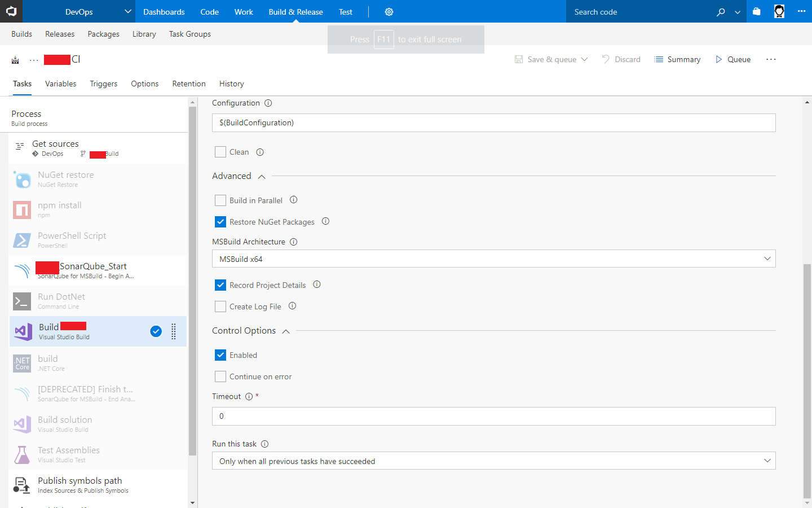Expand the Save & queue dropdown arrow

[584, 59]
